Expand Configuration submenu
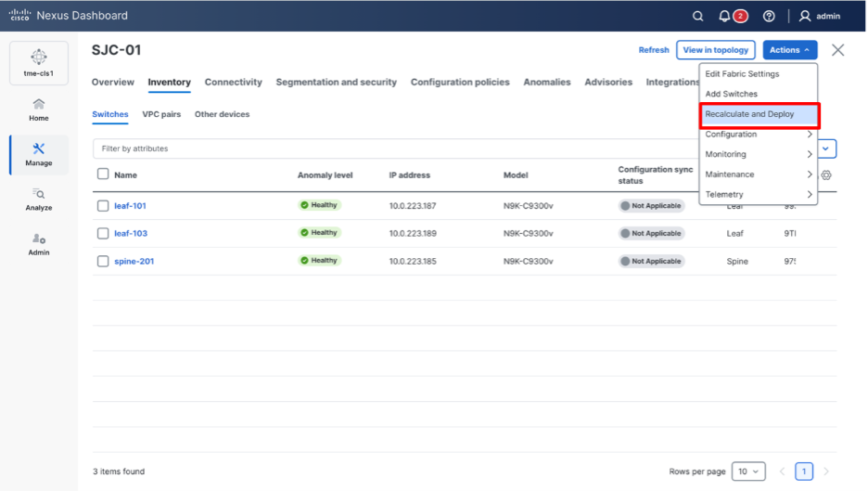Image resolution: width=868 pixels, height=491 pixels. point(758,134)
